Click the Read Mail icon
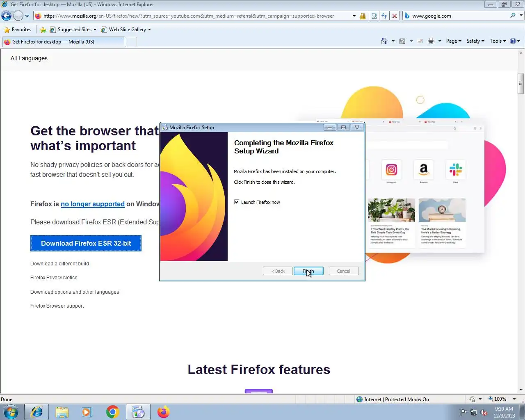Viewport: 525px width, 420px height. click(420, 41)
